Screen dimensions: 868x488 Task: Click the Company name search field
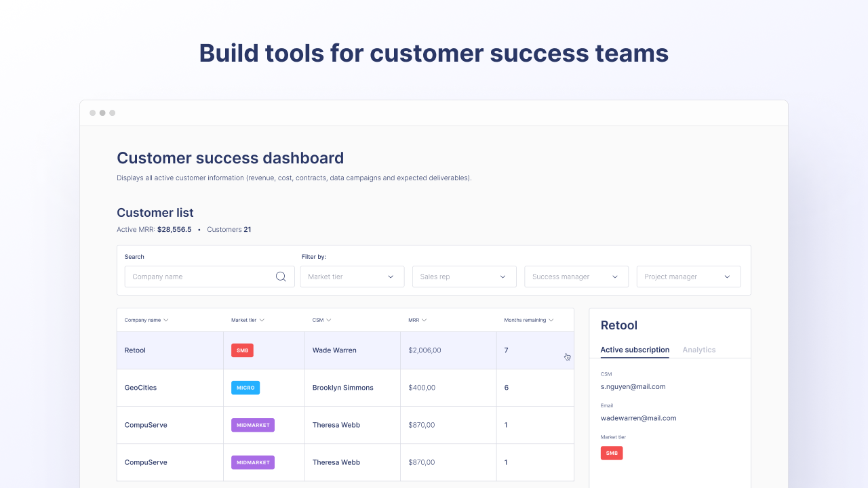pyautogui.click(x=200, y=277)
